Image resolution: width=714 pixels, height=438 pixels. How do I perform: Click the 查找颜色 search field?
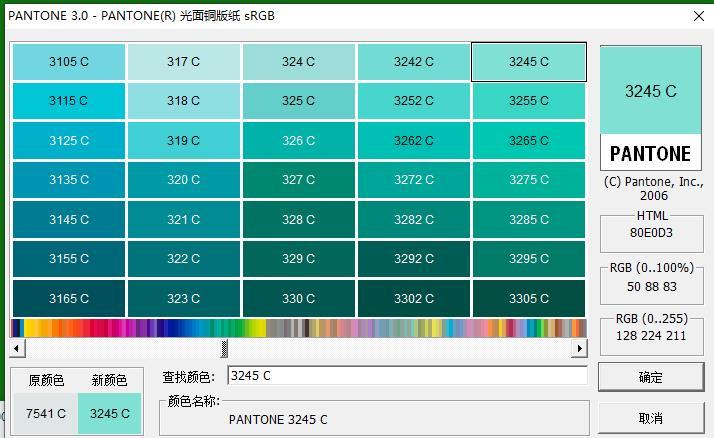pos(407,376)
